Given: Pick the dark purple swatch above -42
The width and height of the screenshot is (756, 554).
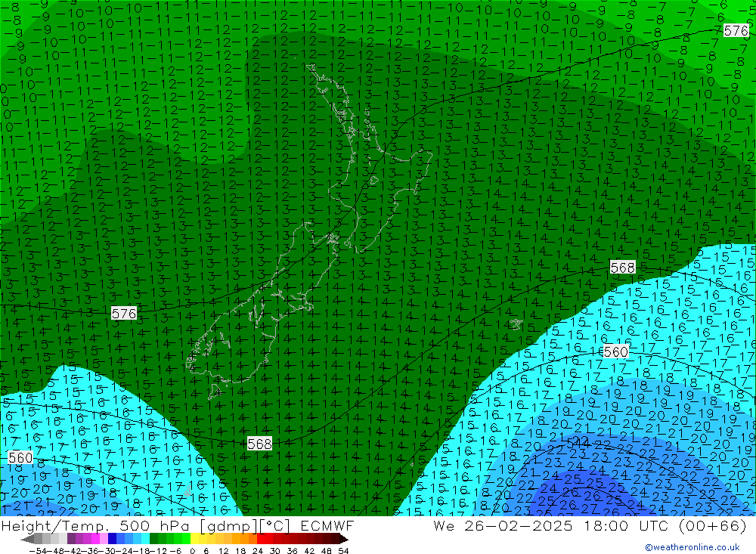Looking at the screenshot, I should click(71, 539).
